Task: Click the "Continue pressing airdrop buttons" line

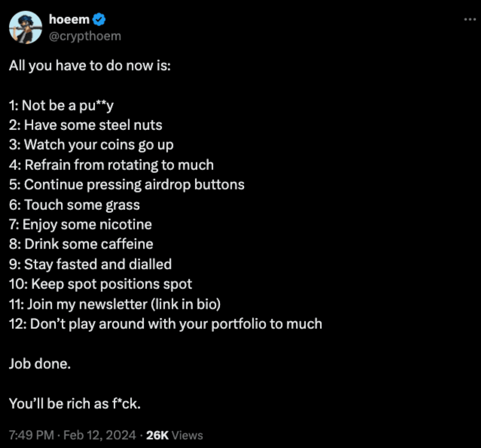Action: click(x=127, y=185)
